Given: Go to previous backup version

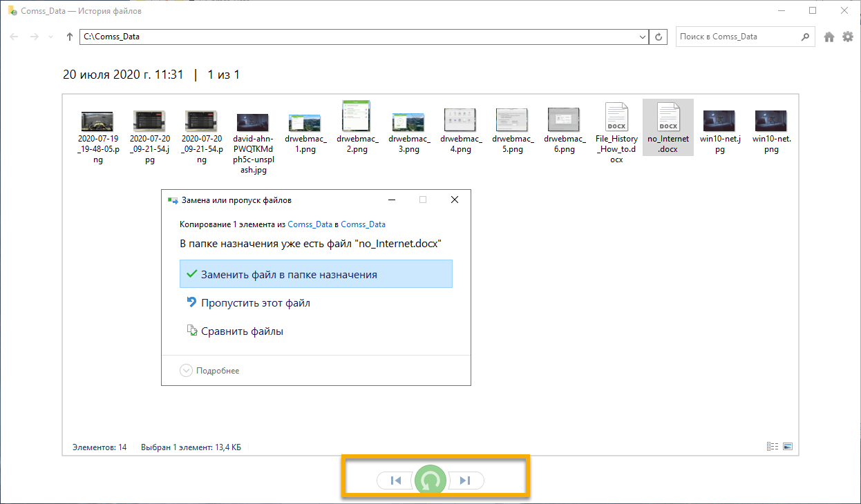Looking at the screenshot, I should 395,481.
